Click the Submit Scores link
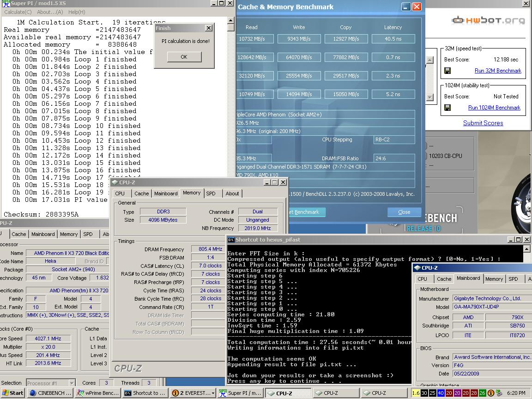The image size is (532, 399). point(483,123)
